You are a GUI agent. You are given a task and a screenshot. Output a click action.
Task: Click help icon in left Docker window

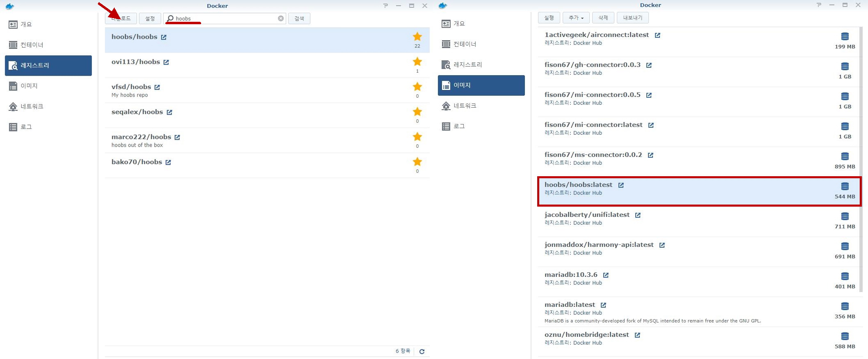point(385,6)
